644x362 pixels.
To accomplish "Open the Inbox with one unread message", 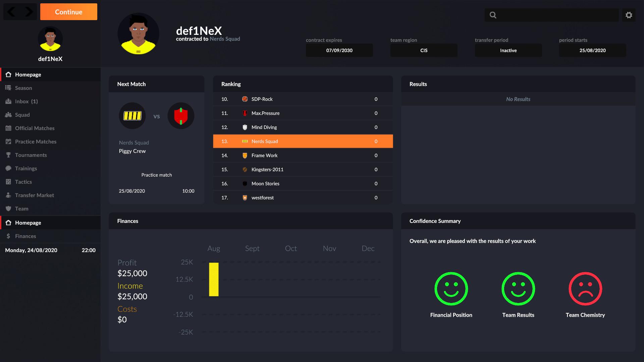I will pyautogui.click(x=8, y=101).
